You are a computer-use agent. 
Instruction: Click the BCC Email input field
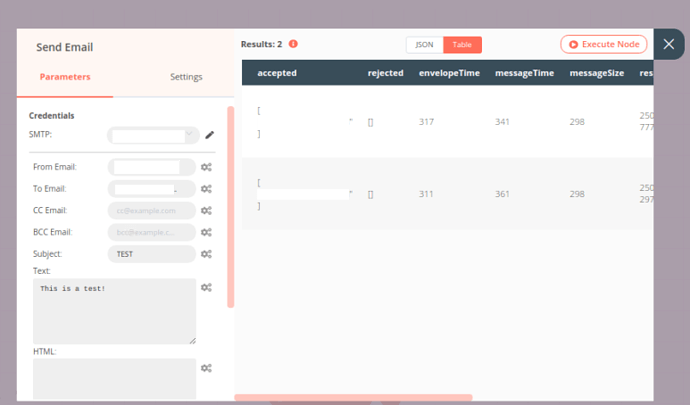151,232
